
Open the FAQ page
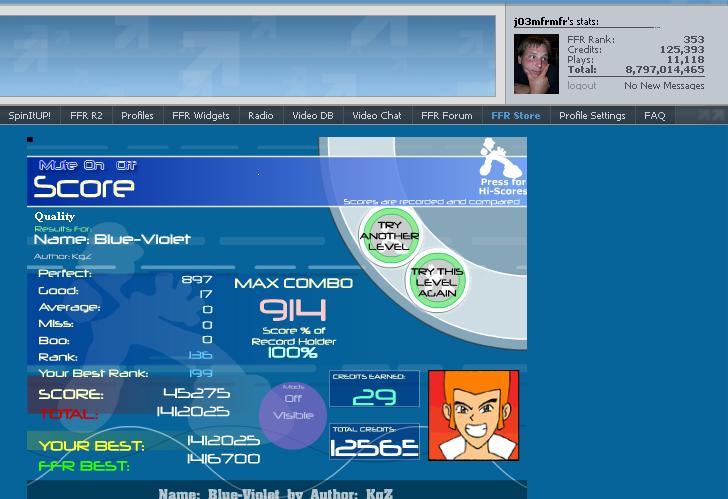pyautogui.click(x=655, y=116)
